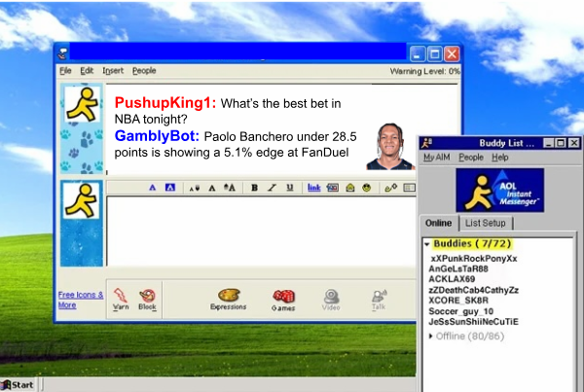Select buddy XCORE_SK8R
The height and width of the screenshot is (392, 584).
[x=458, y=301]
